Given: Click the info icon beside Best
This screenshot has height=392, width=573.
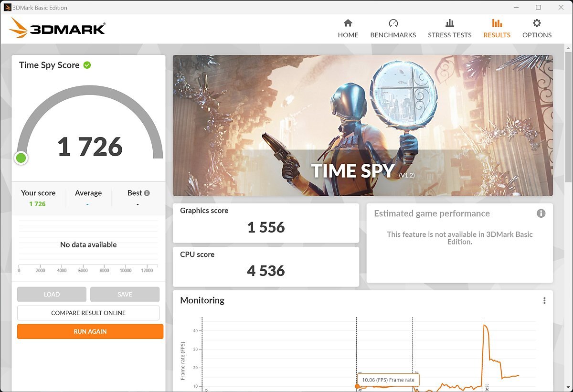Looking at the screenshot, I should [147, 193].
